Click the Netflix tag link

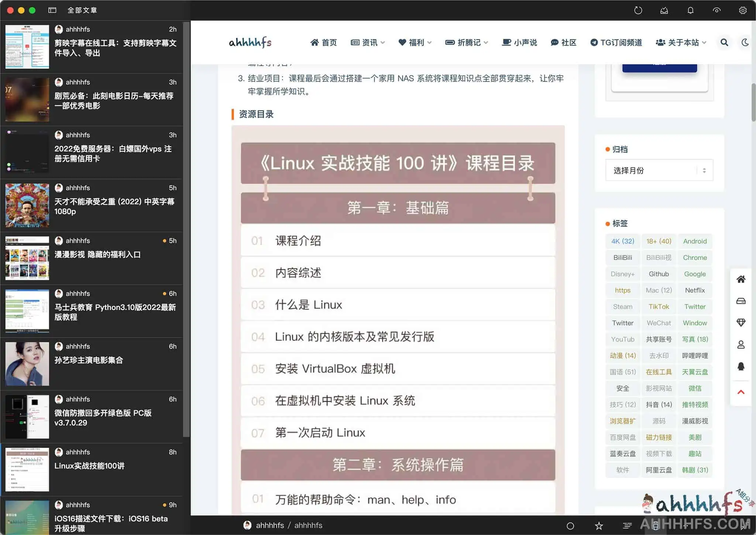point(695,290)
